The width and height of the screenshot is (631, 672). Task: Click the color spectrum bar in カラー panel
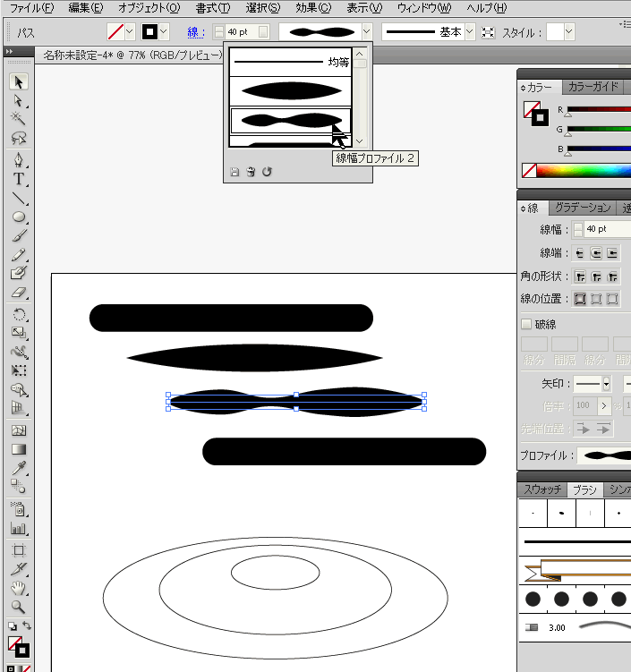(583, 171)
